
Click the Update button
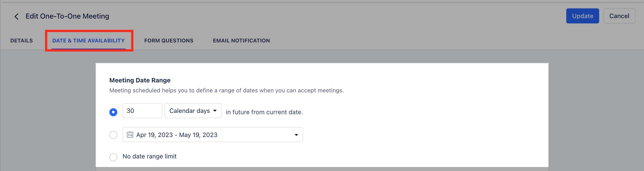tap(583, 16)
